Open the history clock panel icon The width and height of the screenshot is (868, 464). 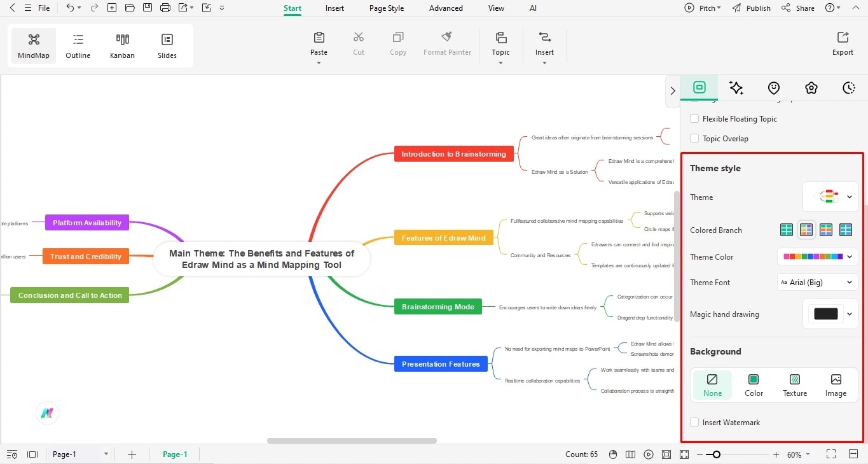(x=849, y=88)
